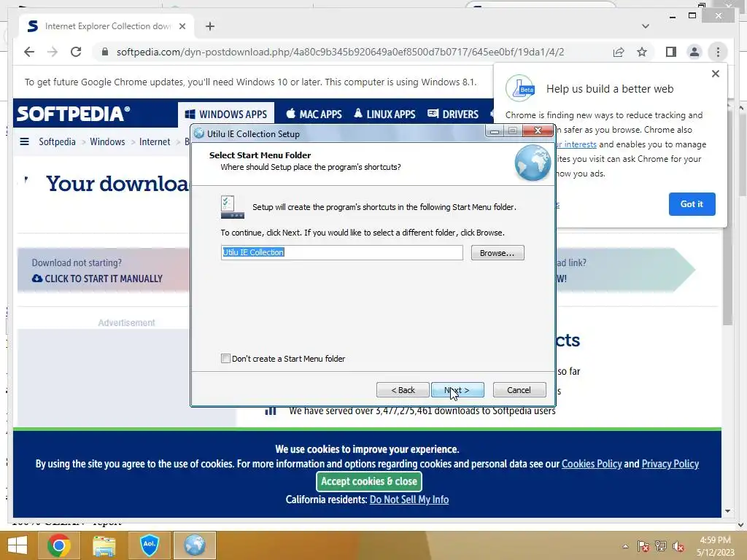Click the interests link in Chrome popup
The height and width of the screenshot is (560, 747).
pyautogui.click(x=576, y=144)
